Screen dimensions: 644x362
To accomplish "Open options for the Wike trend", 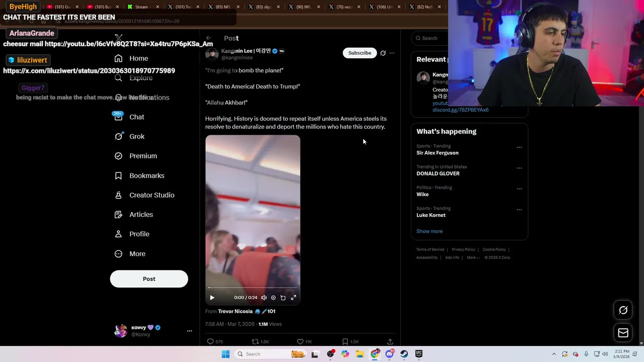I will 519,189.
